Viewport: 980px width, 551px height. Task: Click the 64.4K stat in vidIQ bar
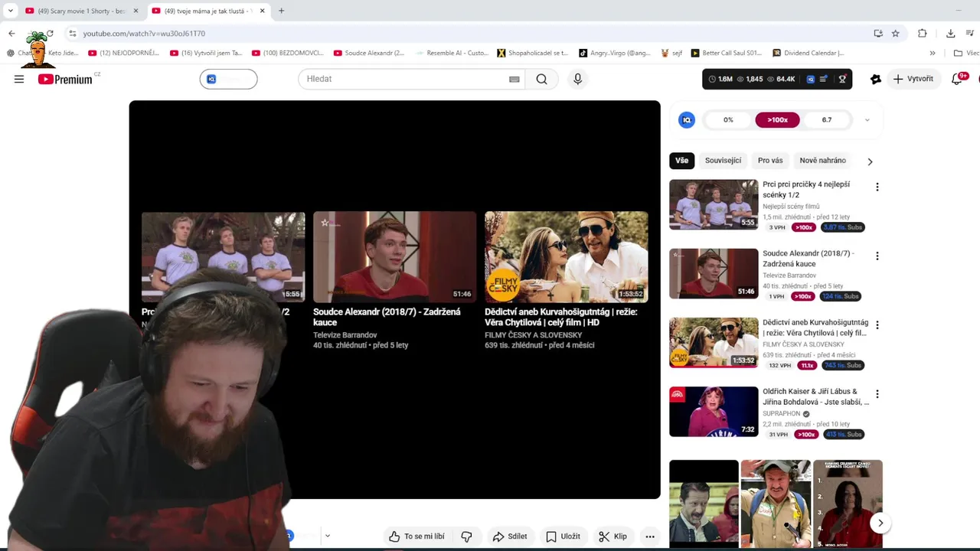(780, 79)
